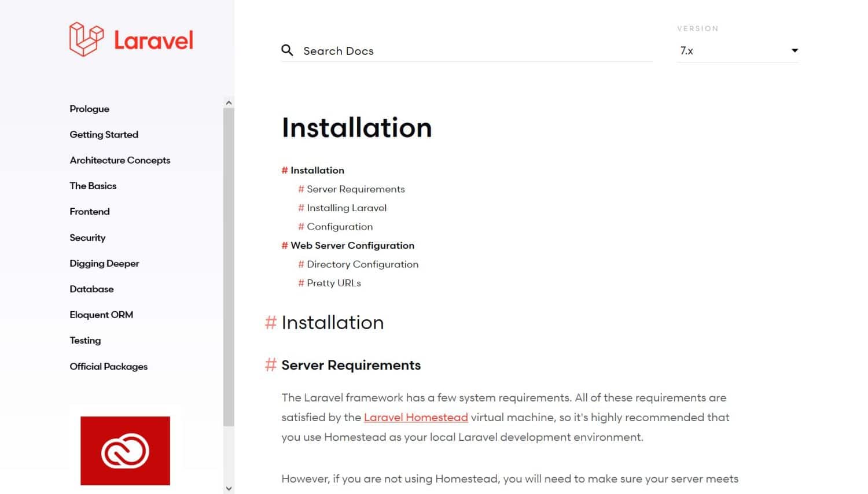Click the scroll-down chevron below the sidebar
The width and height of the screenshot is (868, 494).
228,488
